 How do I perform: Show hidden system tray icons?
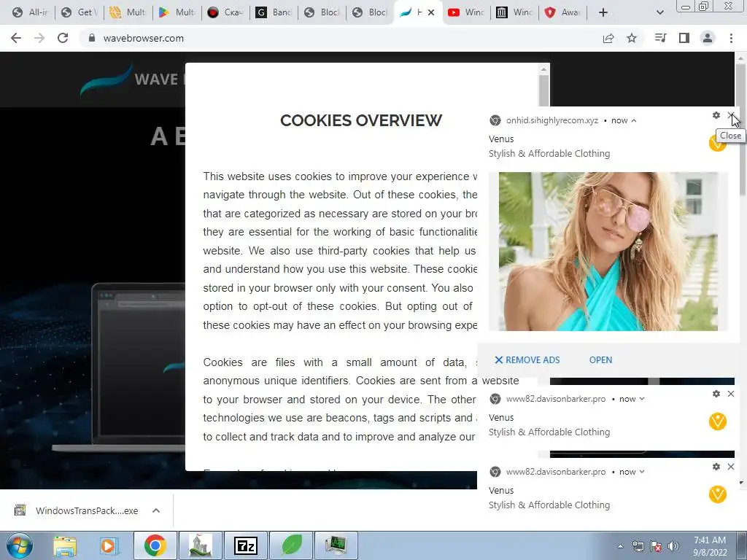(620, 546)
